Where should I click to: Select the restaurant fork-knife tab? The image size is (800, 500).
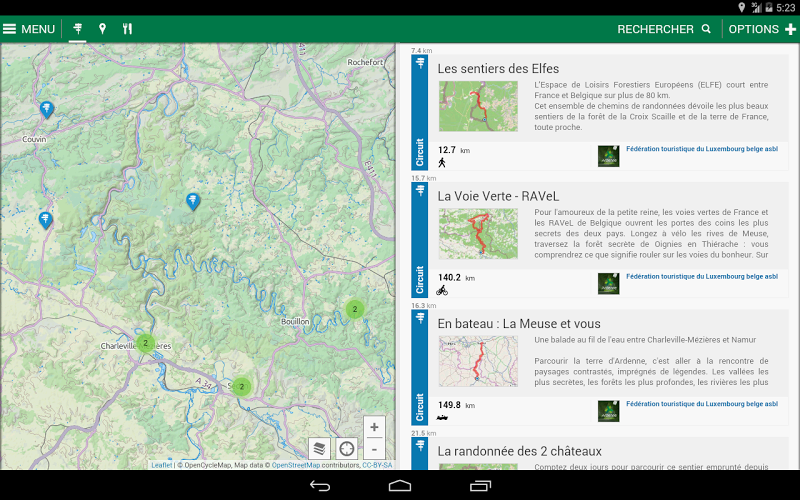click(128, 29)
